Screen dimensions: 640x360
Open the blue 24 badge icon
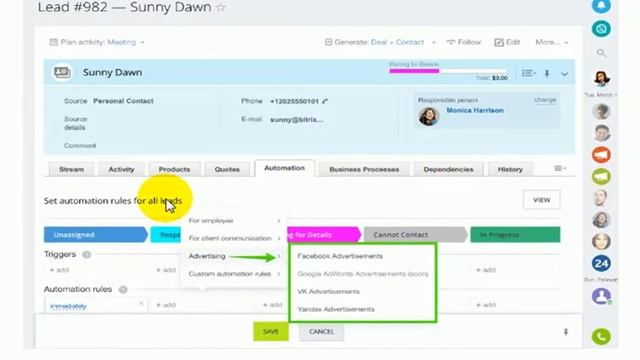pos(601,263)
